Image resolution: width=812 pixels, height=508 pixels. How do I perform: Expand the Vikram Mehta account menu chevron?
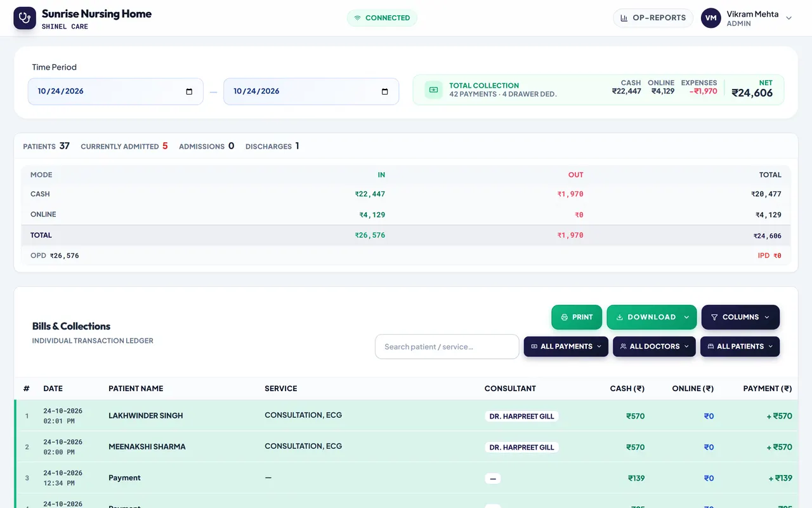[789, 18]
